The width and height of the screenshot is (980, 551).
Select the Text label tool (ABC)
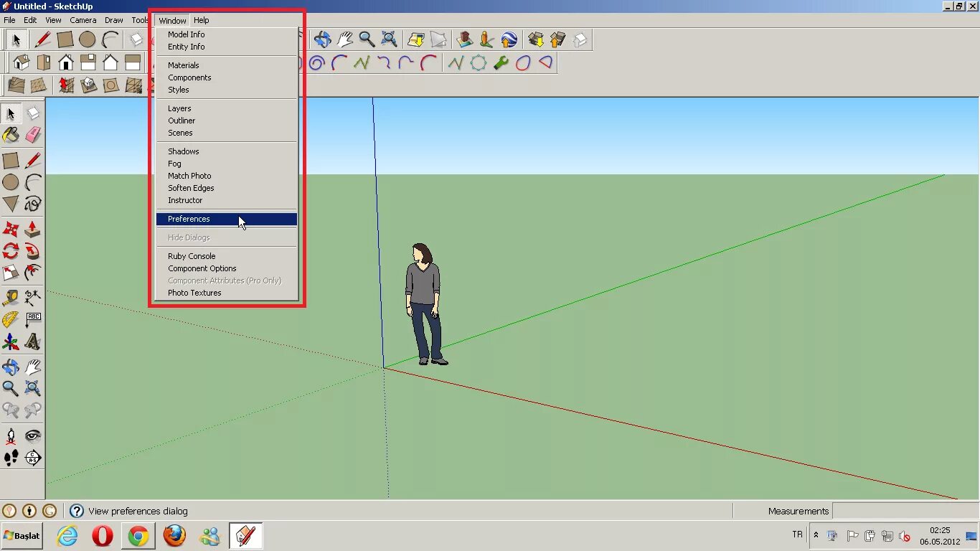[33, 320]
